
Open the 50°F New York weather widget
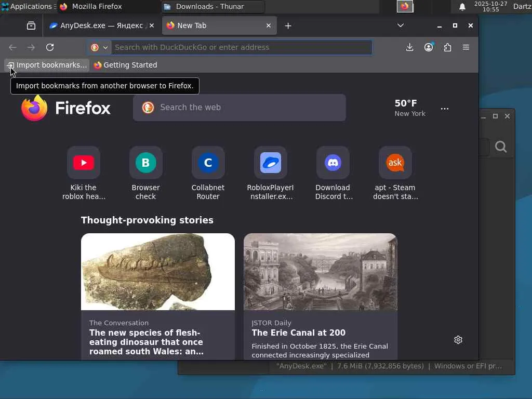[410, 108]
